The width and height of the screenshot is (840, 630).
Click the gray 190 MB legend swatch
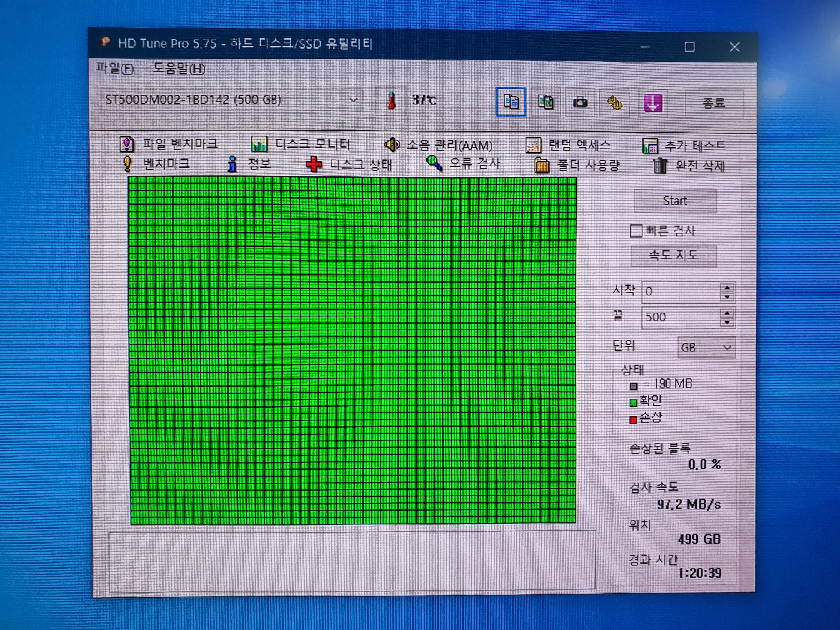[633, 386]
